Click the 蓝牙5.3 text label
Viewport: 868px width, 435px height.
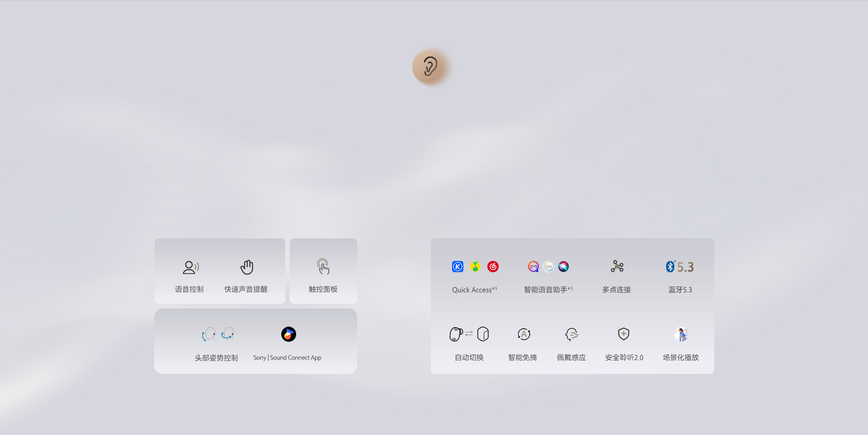(x=680, y=290)
